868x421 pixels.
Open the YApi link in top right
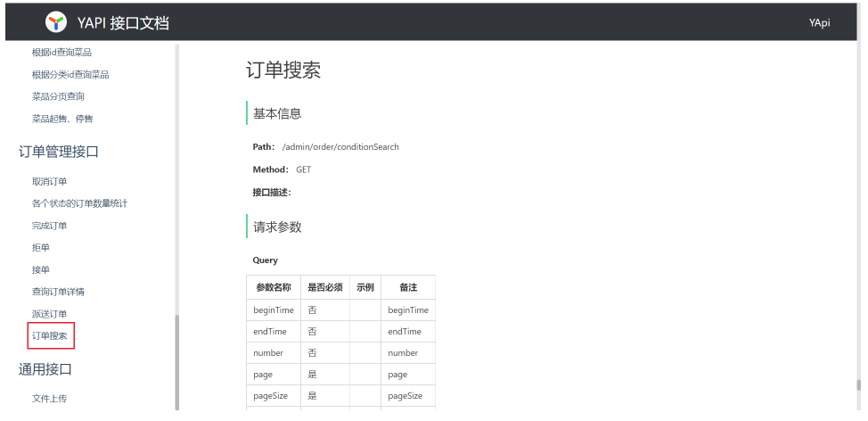819,22
